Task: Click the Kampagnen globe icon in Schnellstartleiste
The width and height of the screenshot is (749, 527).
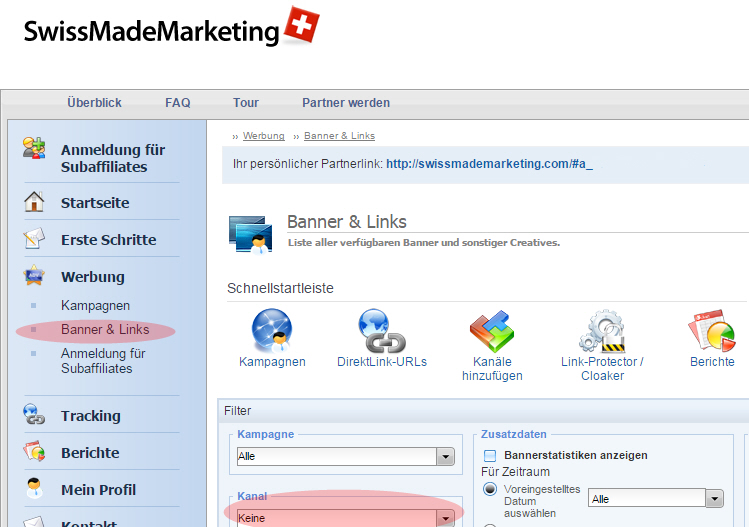Action: pos(272,330)
